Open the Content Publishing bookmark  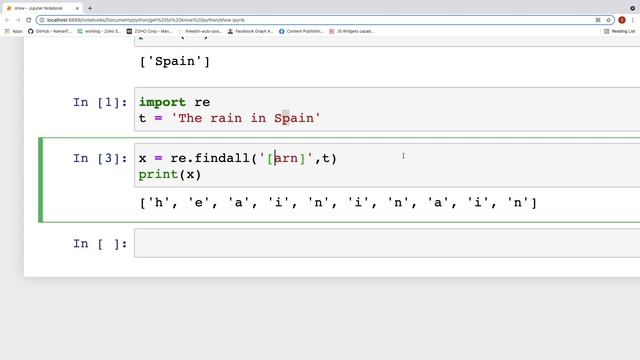click(x=301, y=31)
